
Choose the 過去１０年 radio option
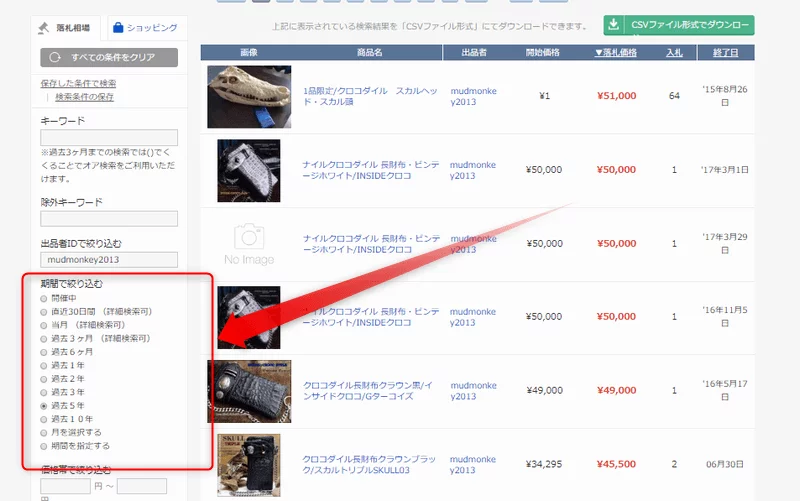coord(43,419)
